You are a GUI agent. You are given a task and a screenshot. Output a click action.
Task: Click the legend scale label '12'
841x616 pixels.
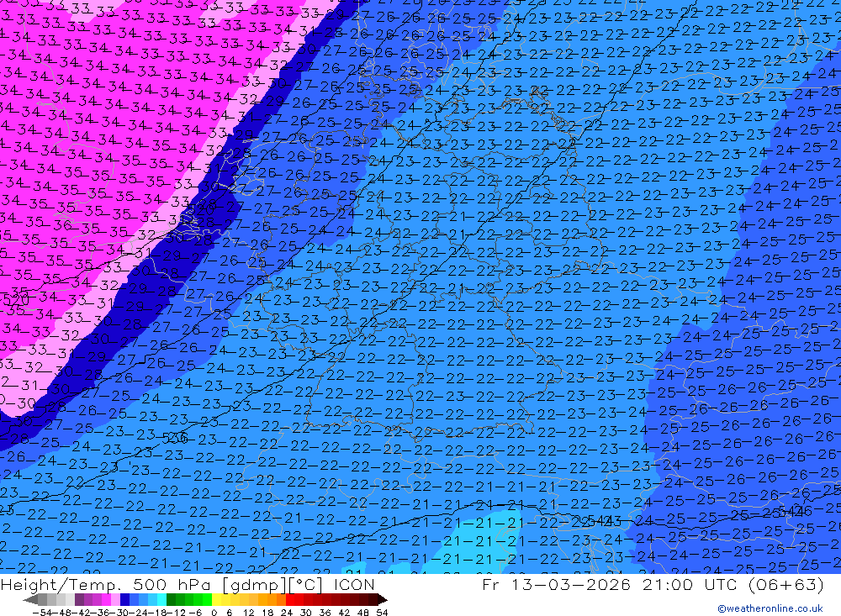click(x=249, y=613)
